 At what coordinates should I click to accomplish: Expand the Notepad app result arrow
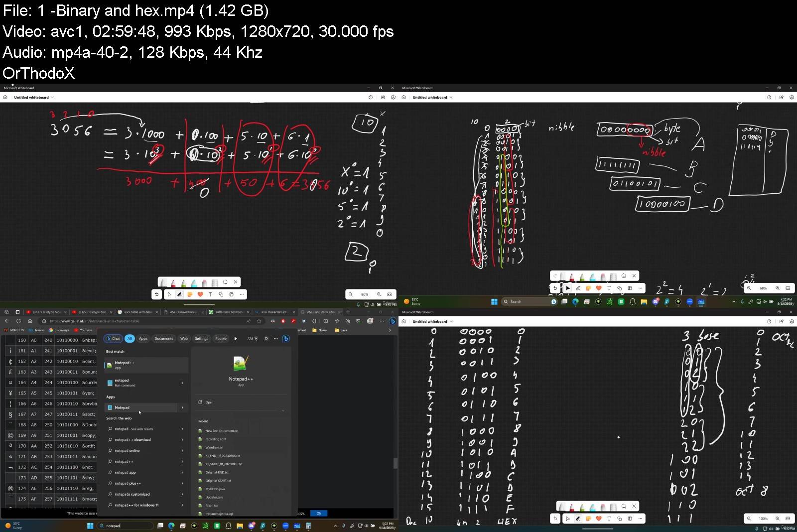(x=182, y=407)
